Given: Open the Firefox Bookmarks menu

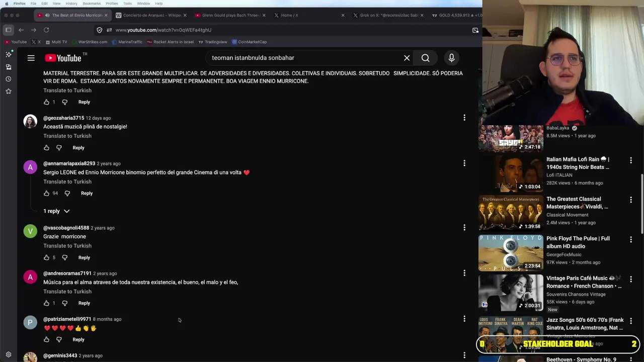Looking at the screenshot, I should pyautogui.click(x=92, y=4).
